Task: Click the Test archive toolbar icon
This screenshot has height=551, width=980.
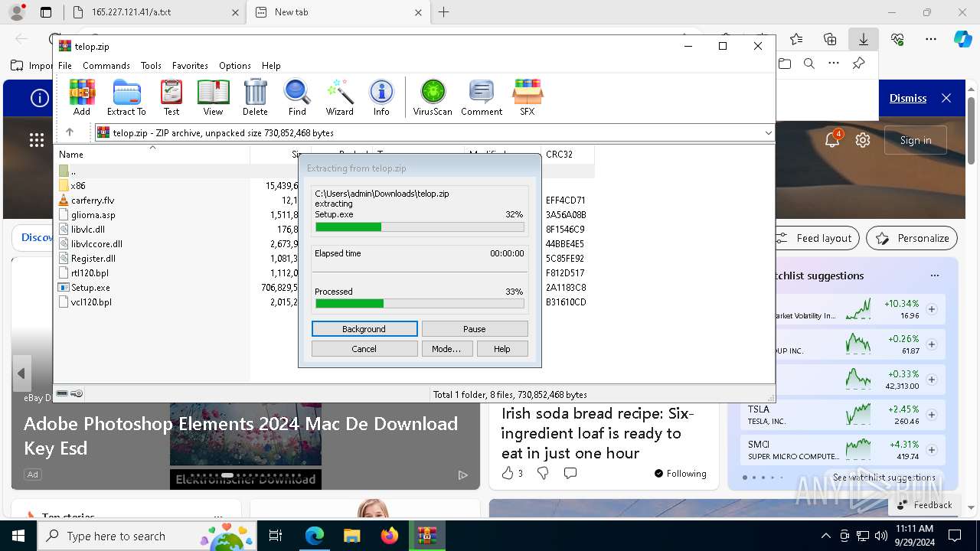Action: [x=171, y=97]
